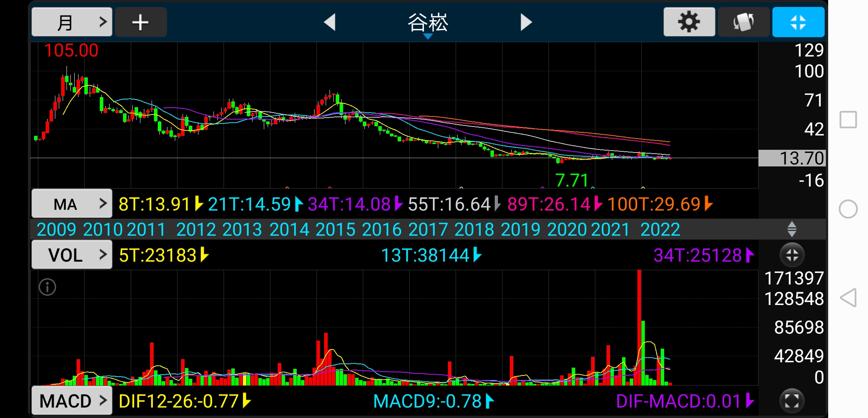Open the VOL indicator selector
Screen dimensions: 868x418
point(72,255)
